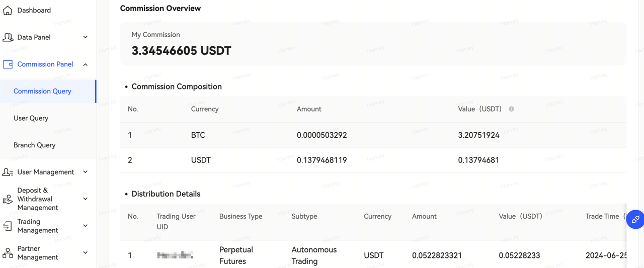The height and width of the screenshot is (268, 644).
Task: Click the Data Panel people icon
Action: pyautogui.click(x=8, y=37)
